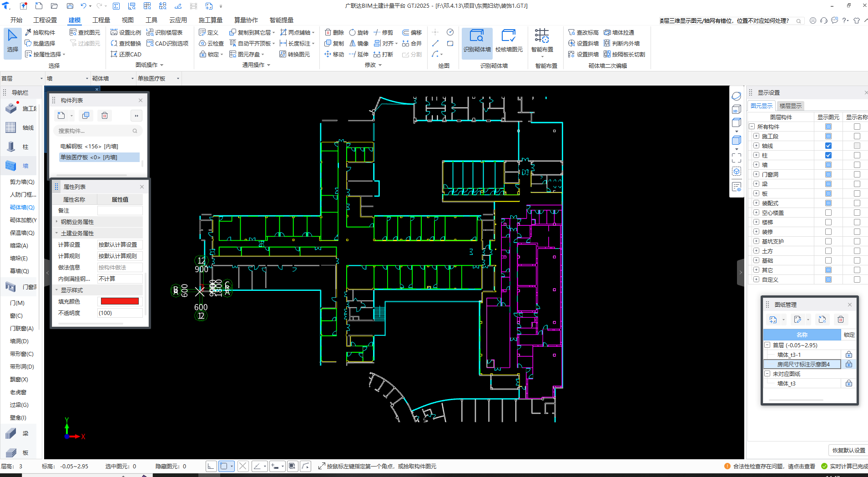868x477 pixels.
Task: Expand the 施工段 tree node in 显示设置
Action: click(756, 136)
